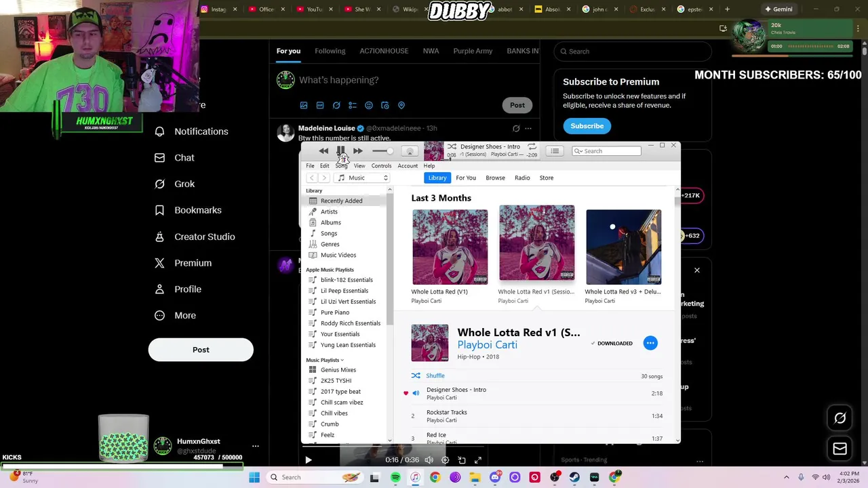Viewport: 868px width, 488px height.
Task: Open the Edit menu in iTunes
Action: pos(325,166)
